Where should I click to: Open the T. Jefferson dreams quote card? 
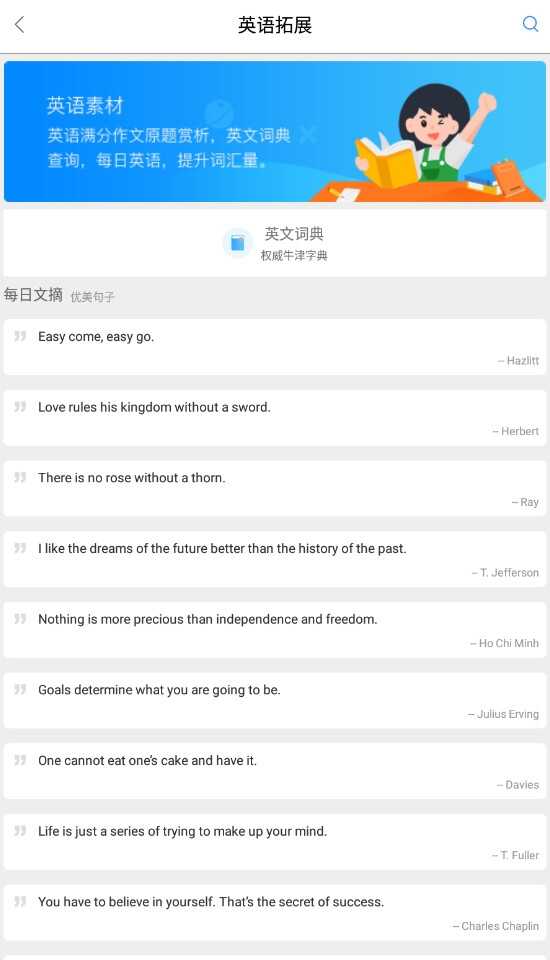(x=275, y=559)
